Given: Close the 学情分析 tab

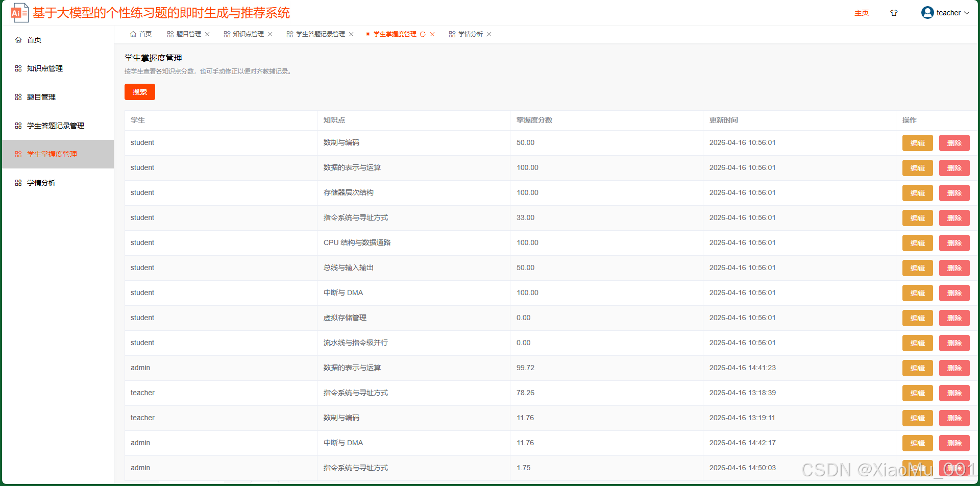Looking at the screenshot, I should [x=489, y=34].
